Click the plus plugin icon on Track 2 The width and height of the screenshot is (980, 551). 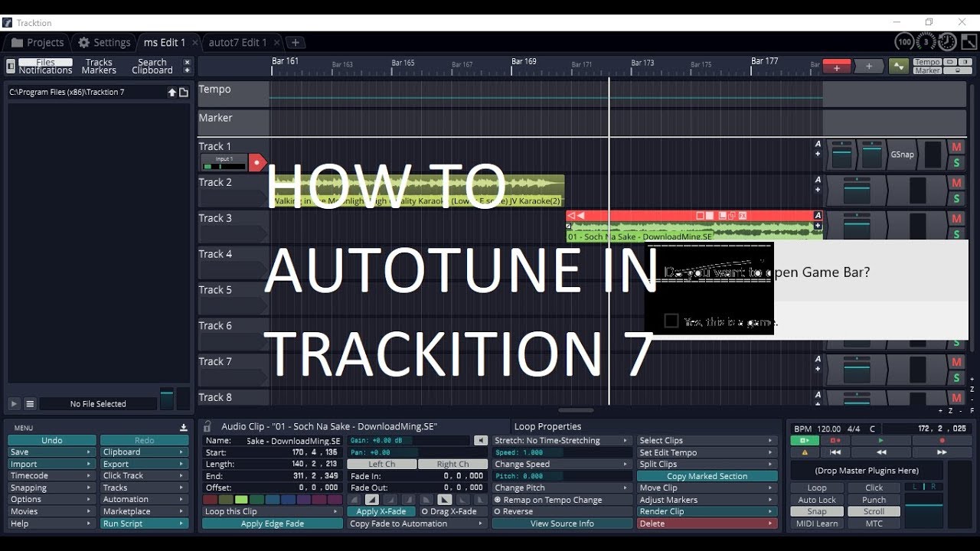click(x=818, y=190)
